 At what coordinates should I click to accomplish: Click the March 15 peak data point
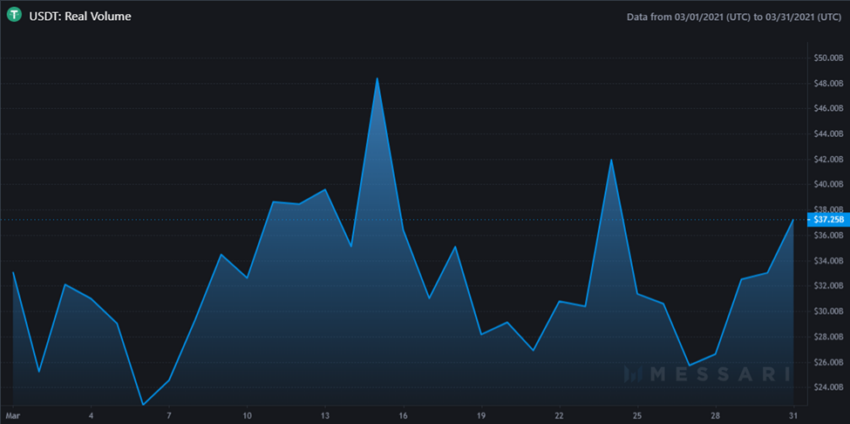click(x=377, y=78)
